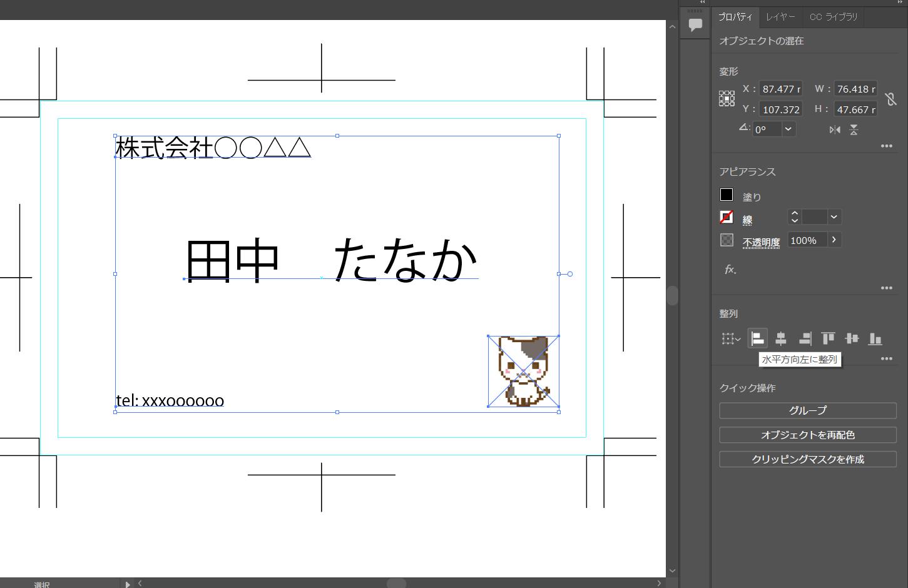Click the vertical align top icon
908x588 pixels.
pyautogui.click(x=828, y=338)
